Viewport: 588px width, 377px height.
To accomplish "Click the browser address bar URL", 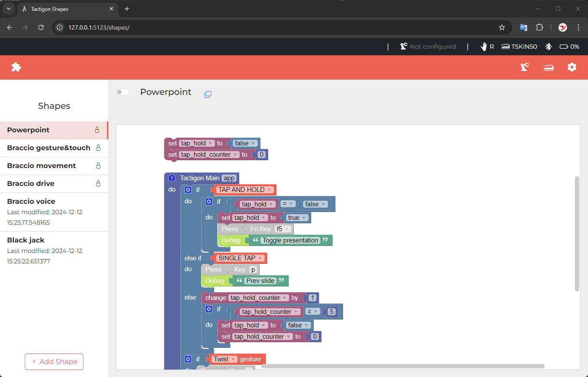I will [x=99, y=27].
